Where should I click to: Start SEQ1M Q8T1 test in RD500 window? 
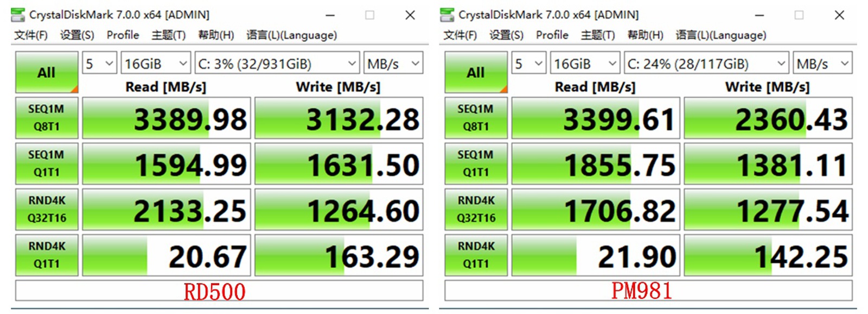[47, 118]
